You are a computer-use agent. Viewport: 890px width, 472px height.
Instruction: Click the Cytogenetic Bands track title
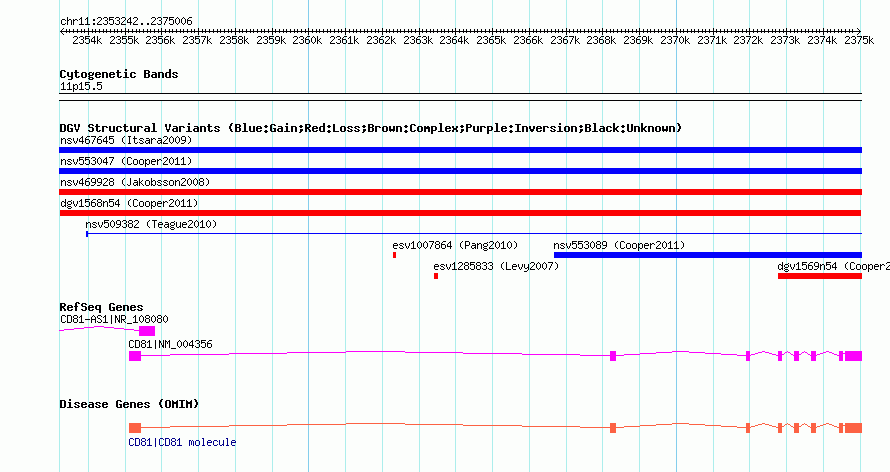(119, 74)
